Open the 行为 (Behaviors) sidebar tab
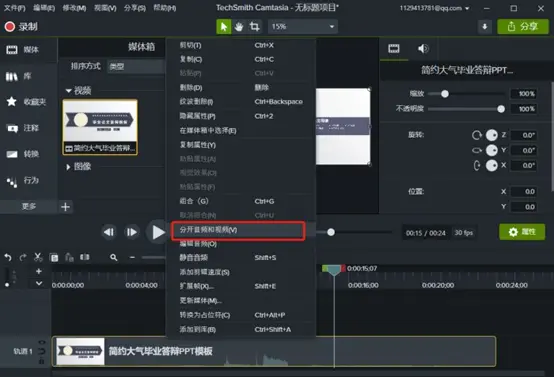Screen dimensions: 554x377 [x=22, y=181]
